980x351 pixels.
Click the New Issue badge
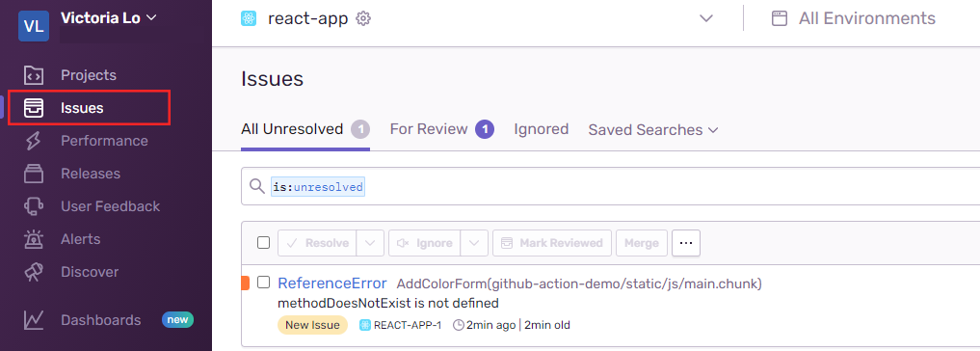[x=312, y=325]
